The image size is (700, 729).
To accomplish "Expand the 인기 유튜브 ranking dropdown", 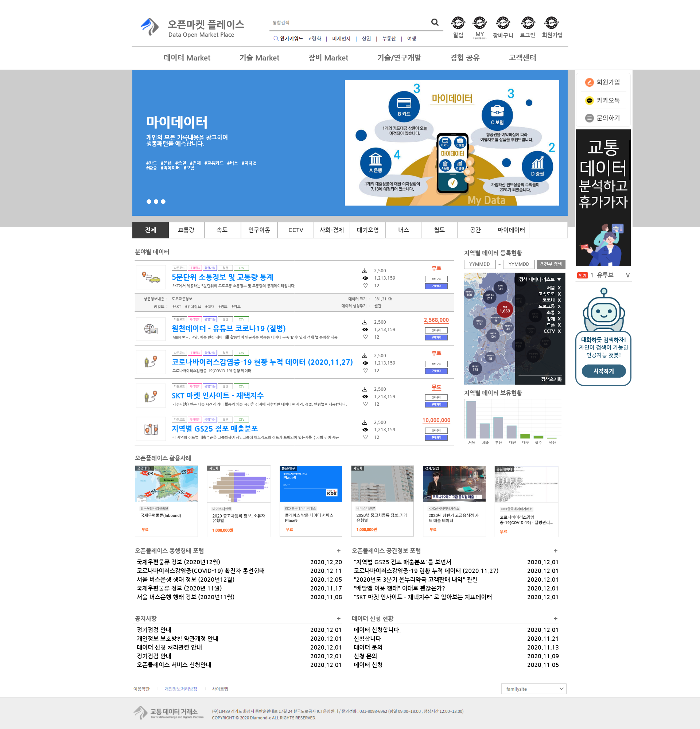I will coord(628,276).
